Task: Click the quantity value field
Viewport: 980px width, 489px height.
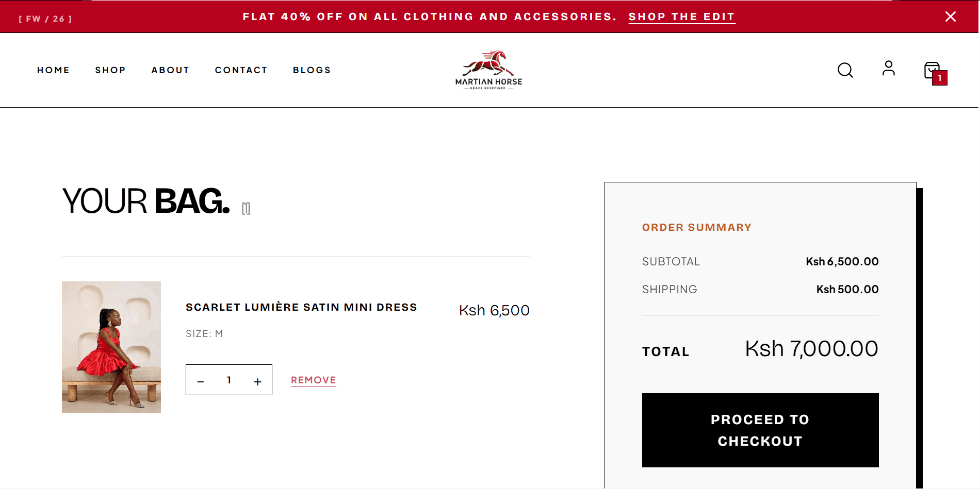Action: click(229, 380)
